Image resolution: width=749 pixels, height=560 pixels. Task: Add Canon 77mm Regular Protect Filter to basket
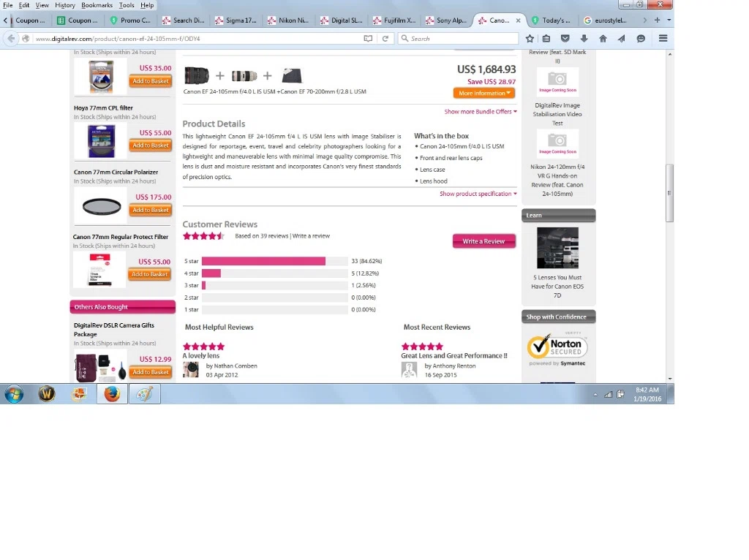click(149, 274)
